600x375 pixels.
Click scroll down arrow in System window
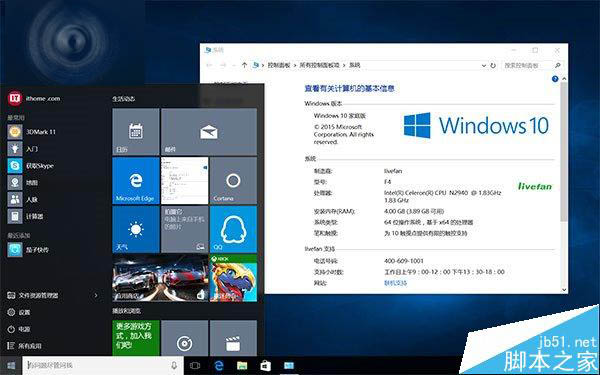coord(564,290)
